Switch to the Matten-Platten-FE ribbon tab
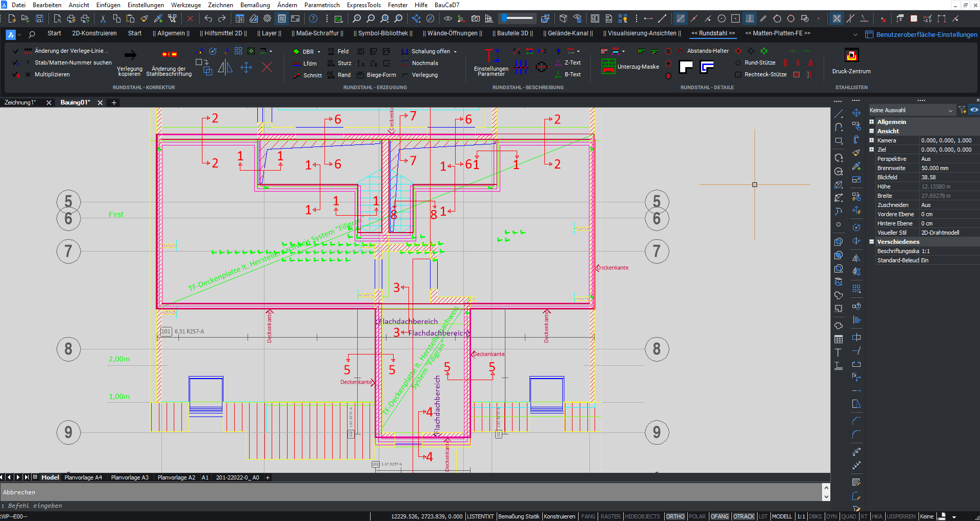Image resolution: width=980 pixels, height=521 pixels. coord(778,33)
